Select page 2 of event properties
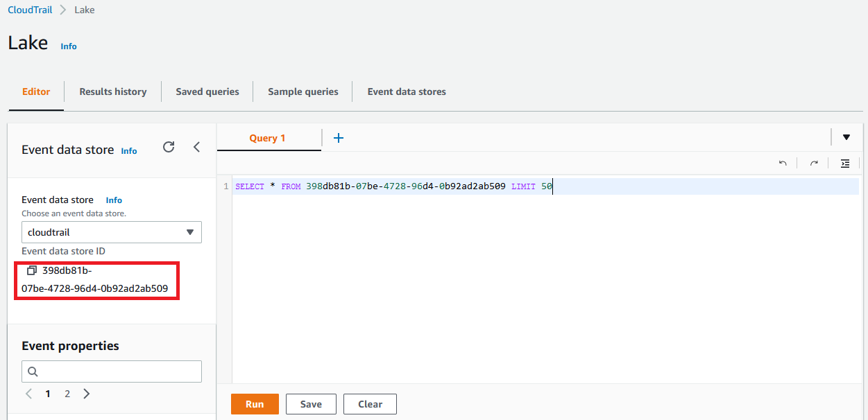Image resolution: width=868 pixels, height=420 pixels. tap(67, 394)
